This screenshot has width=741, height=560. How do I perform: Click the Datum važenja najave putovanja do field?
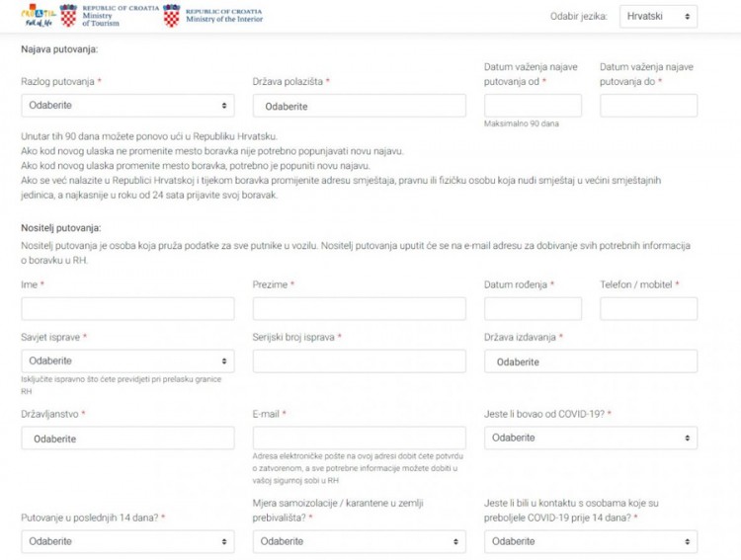648,106
